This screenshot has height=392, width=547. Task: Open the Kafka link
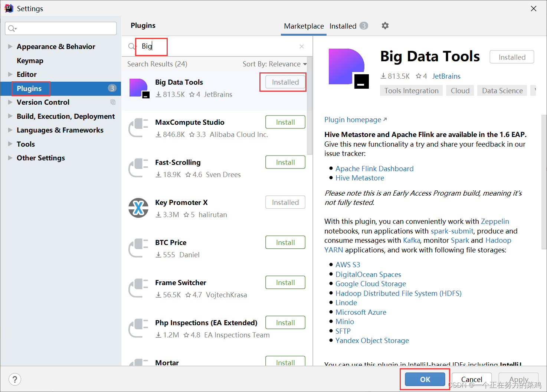click(412, 240)
